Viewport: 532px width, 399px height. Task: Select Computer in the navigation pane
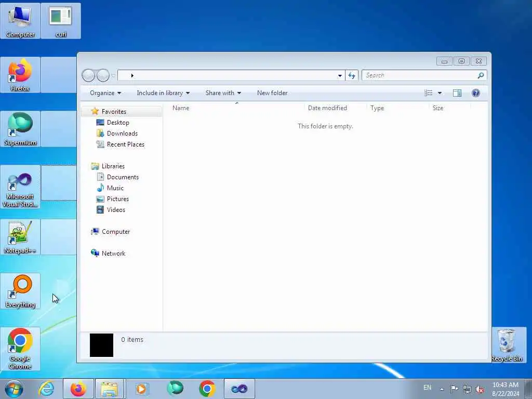(116, 232)
